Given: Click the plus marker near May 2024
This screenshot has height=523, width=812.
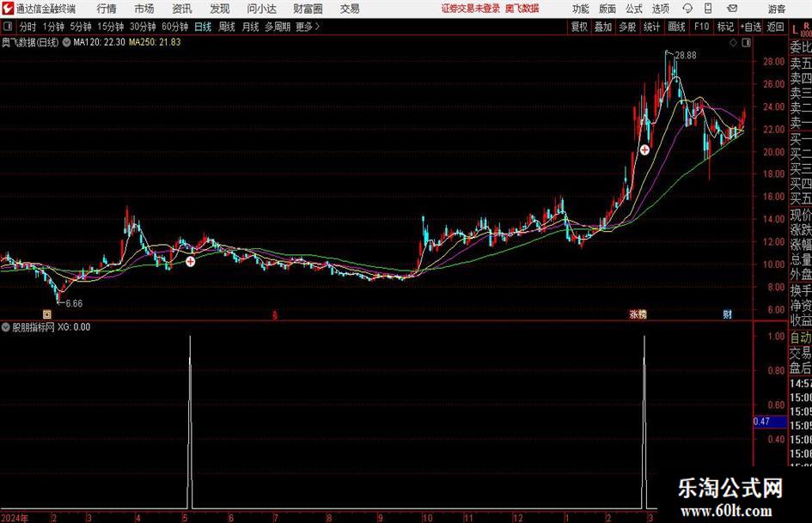Looking at the screenshot, I should pos(191,261).
